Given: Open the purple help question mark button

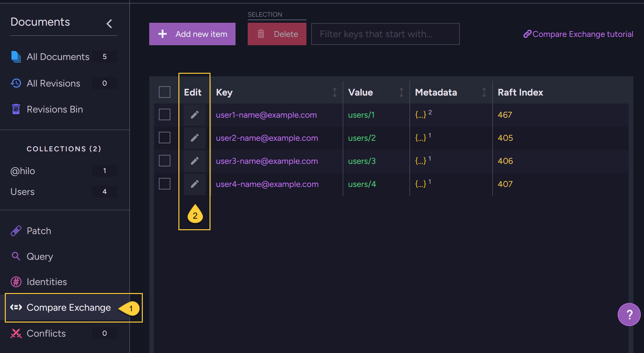Looking at the screenshot, I should coord(629,315).
